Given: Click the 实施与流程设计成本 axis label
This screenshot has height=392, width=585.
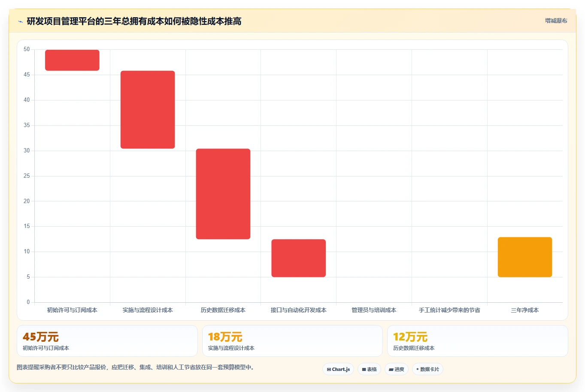Looking at the screenshot, I should pos(148,310).
